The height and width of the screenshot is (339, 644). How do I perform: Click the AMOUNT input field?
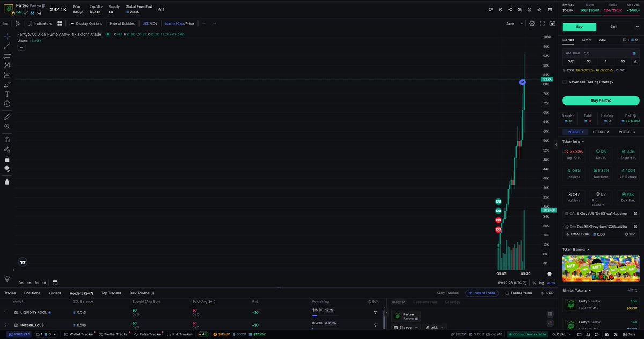click(600, 53)
